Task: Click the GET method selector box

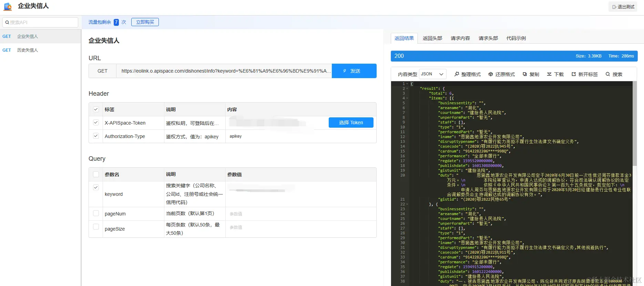Action: (102, 71)
